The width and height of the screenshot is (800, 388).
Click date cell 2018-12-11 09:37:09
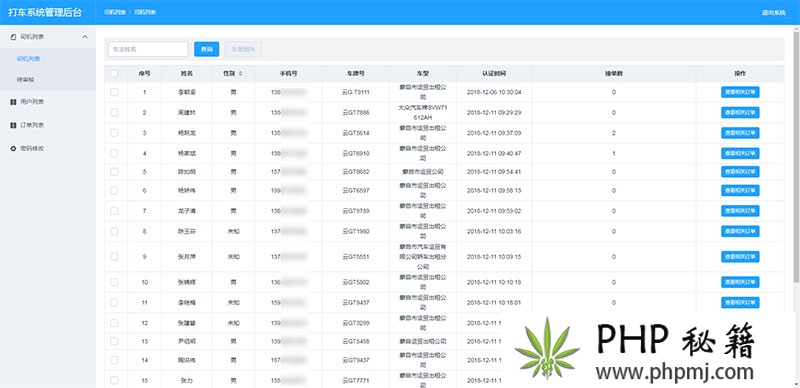[x=494, y=133]
